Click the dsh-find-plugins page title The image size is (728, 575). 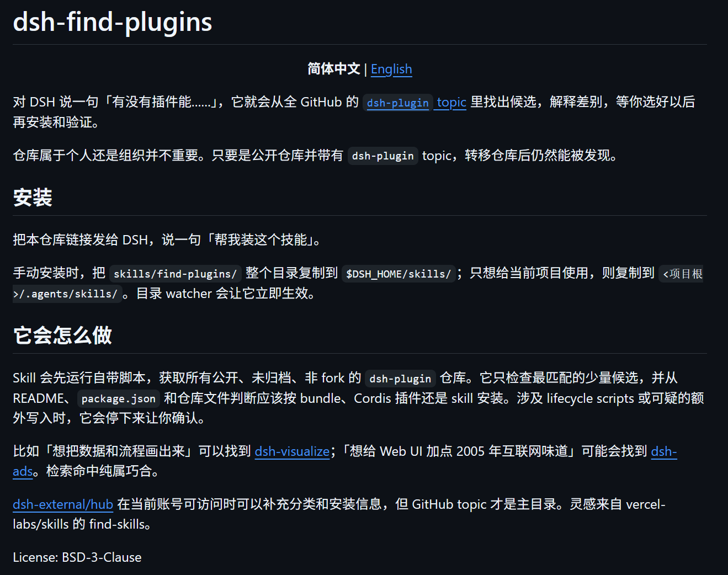click(113, 22)
